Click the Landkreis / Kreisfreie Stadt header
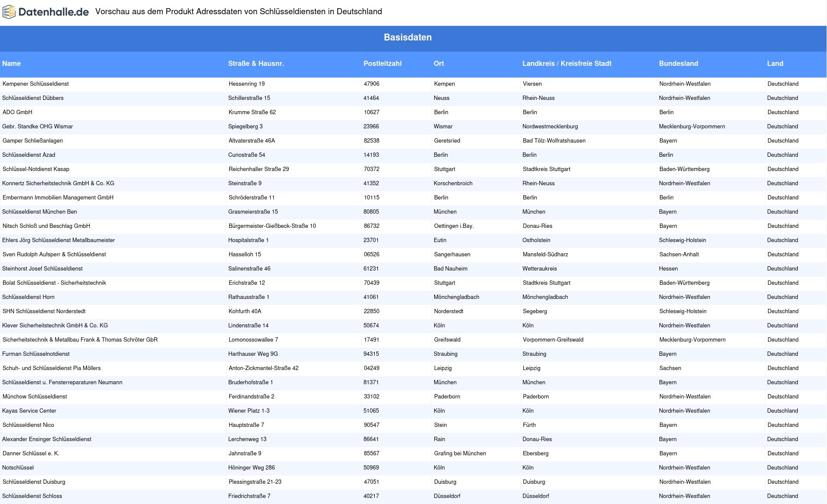 coord(567,63)
